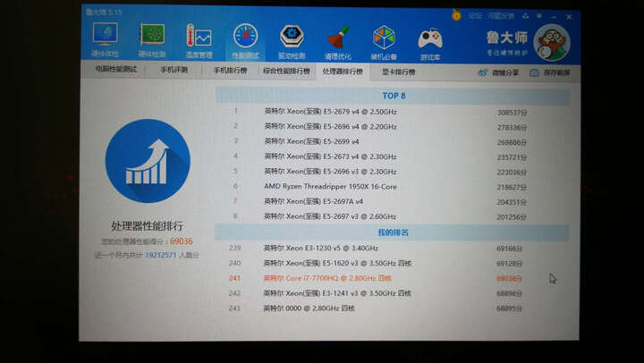Click the TOP 8 section header
The width and height of the screenshot is (644, 363).
point(393,96)
